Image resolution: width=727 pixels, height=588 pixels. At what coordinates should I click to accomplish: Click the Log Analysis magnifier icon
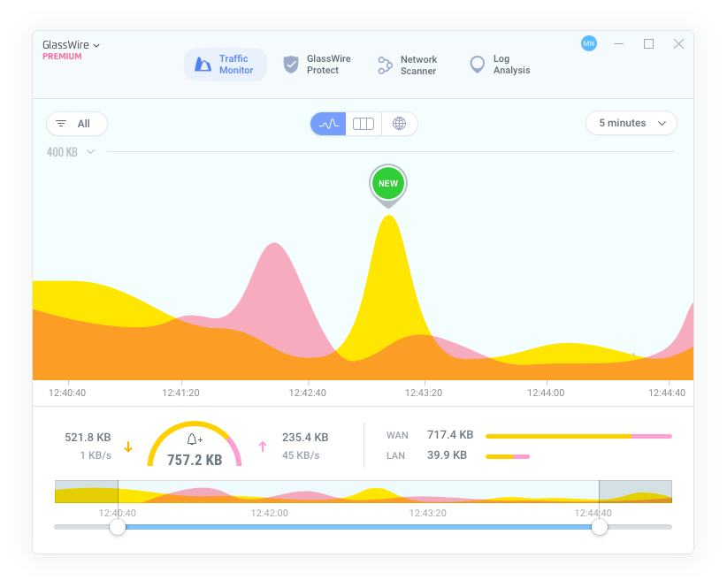478,65
